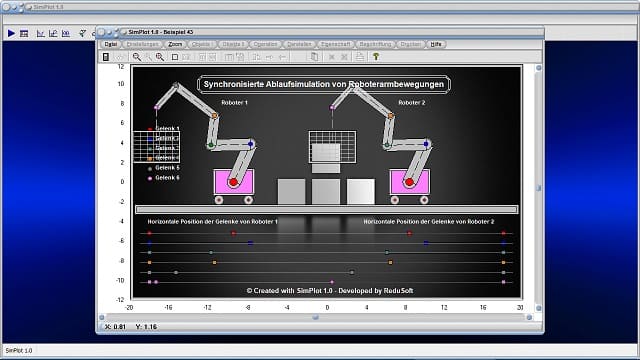This screenshot has width=640, height=360.
Task: Click the plot title about Roboterarmbewegungen
Action: coord(324,84)
